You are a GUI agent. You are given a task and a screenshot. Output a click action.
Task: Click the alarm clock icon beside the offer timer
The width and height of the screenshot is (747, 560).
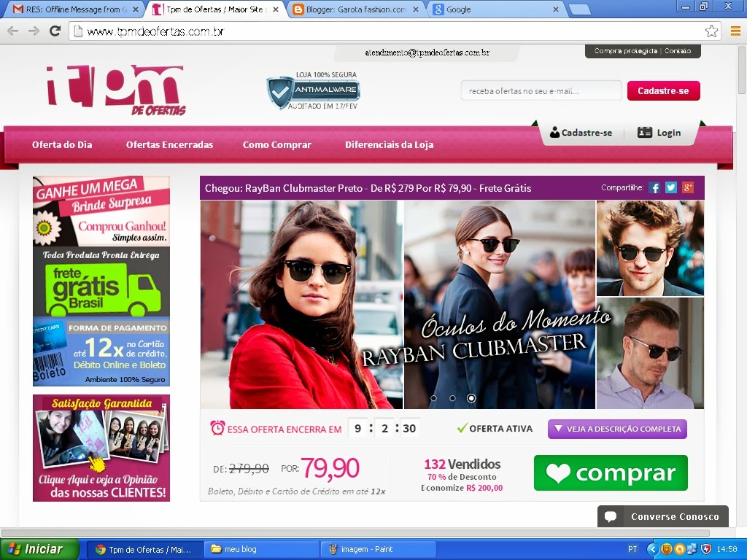coord(217,428)
